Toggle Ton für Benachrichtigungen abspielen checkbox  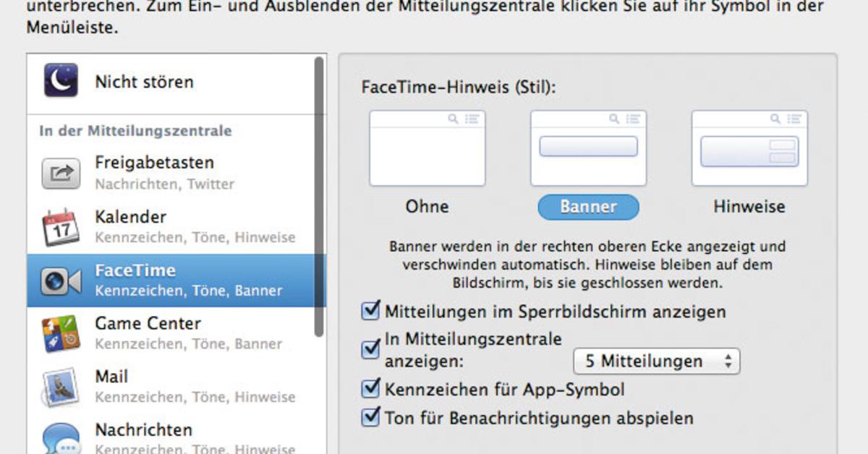click(x=371, y=416)
